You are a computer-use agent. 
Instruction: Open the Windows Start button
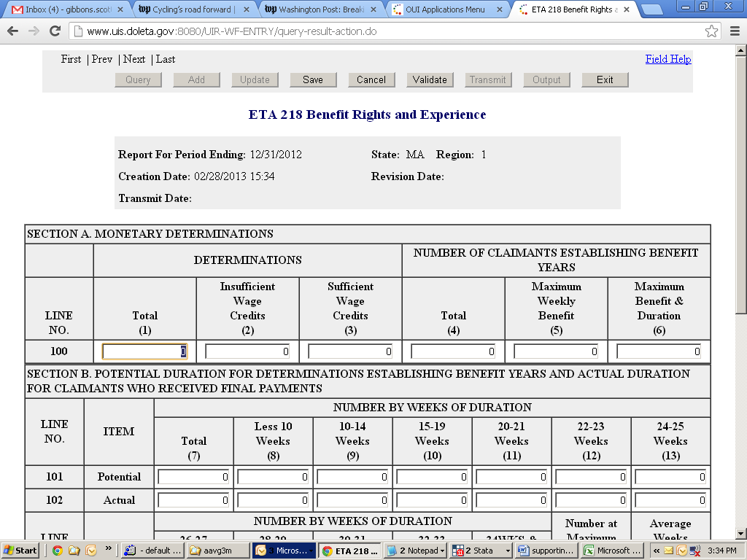[21, 551]
